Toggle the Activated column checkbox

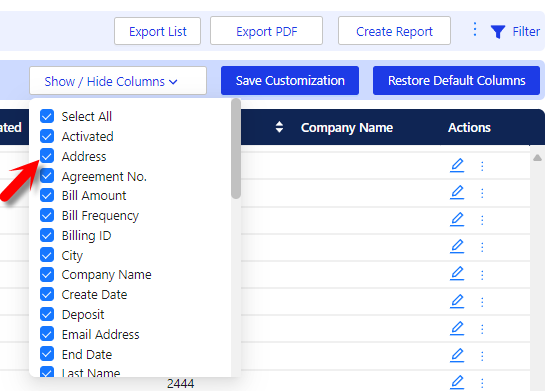coord(47,136)
